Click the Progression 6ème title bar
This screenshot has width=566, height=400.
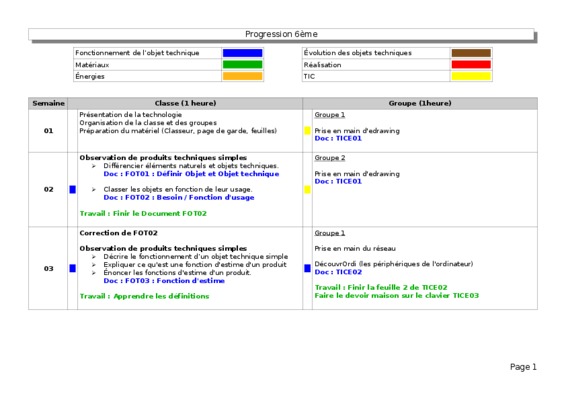click(x=281, y=34)
